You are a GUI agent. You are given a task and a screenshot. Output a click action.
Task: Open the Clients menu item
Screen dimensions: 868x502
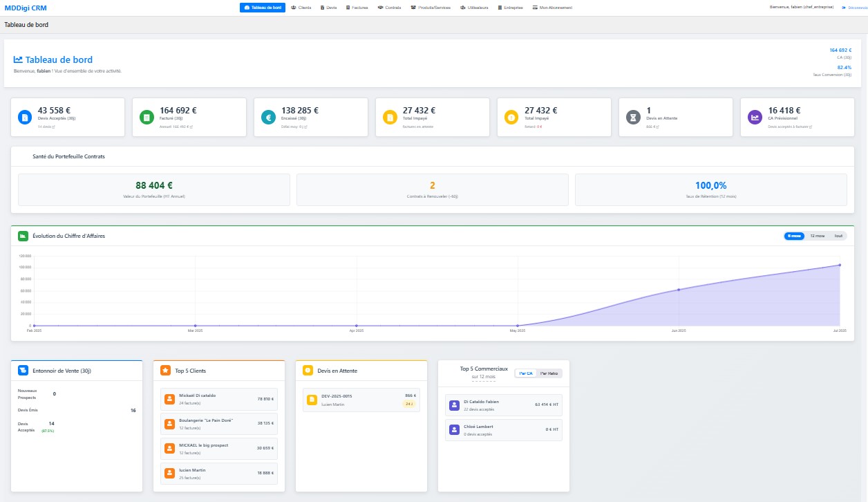301,8
